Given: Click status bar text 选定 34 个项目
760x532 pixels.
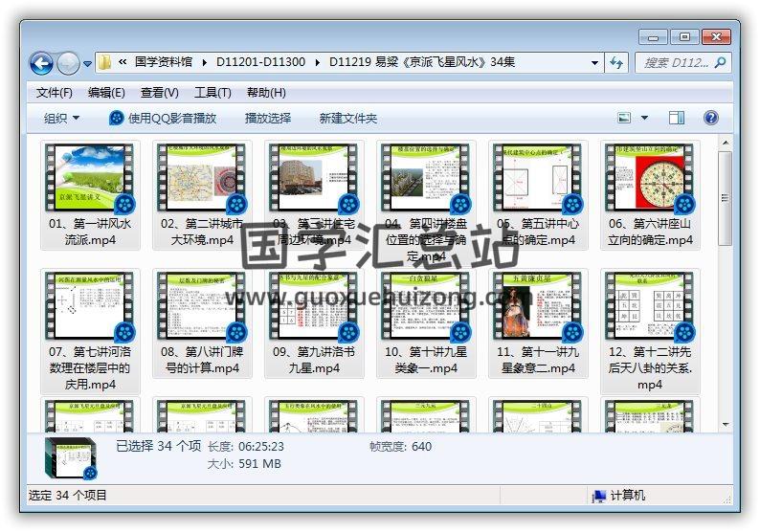Looking at the screenshot, I should pyautogui.click(x=67, y=496).
